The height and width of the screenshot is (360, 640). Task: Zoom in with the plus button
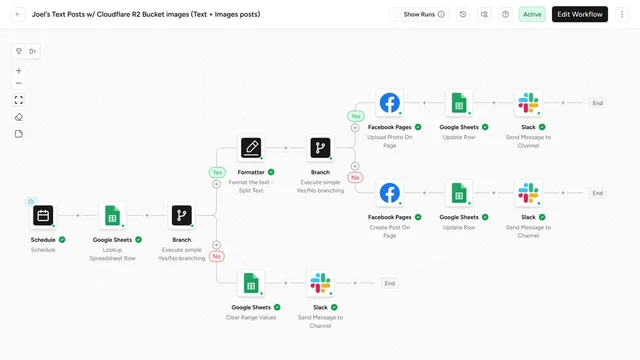(19, 71)
